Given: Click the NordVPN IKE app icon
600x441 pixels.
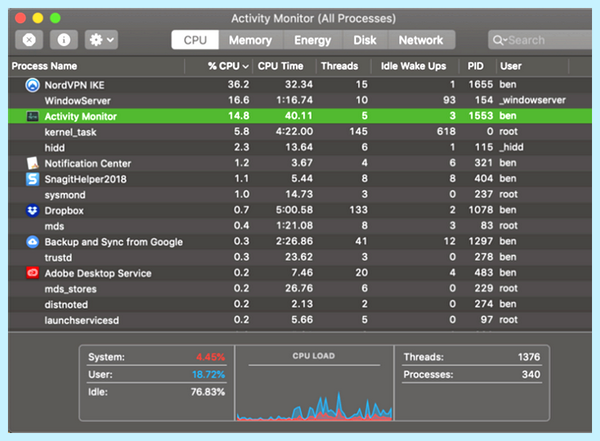Looking at the screenshot, I should 33,85.
